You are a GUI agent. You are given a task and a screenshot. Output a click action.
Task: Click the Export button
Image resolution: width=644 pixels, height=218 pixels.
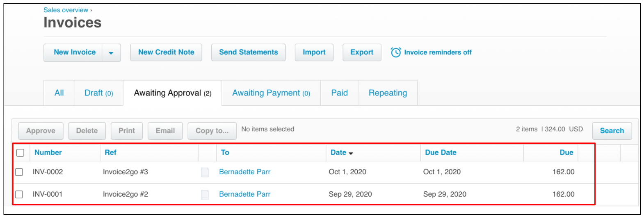[x=362, y=52]
